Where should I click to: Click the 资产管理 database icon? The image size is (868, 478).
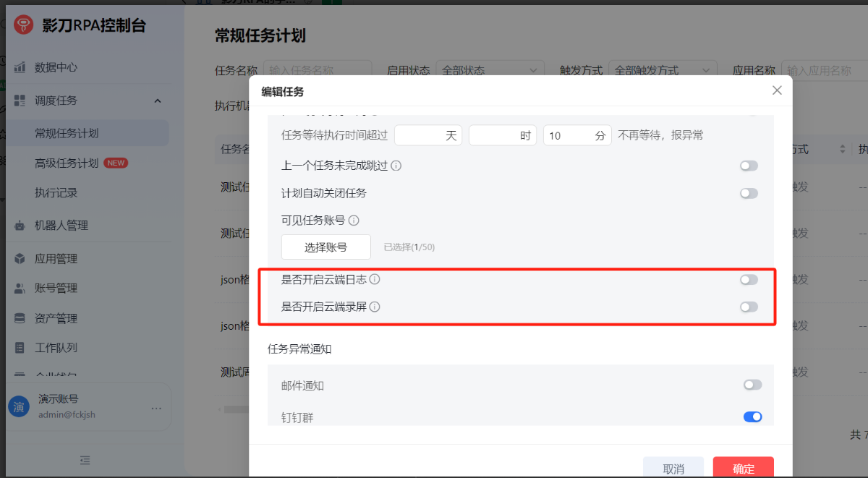coord(20,319)
